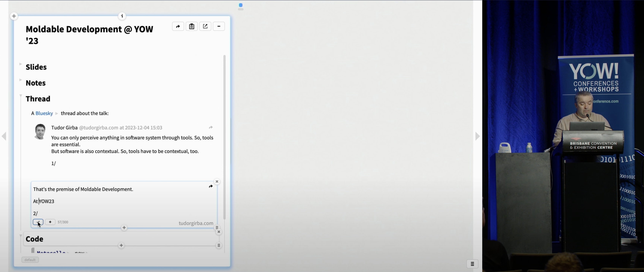Viewport: 644px width, 272px height.
Task: Click the page vertical scrollbar
Action: coord(225,137)
